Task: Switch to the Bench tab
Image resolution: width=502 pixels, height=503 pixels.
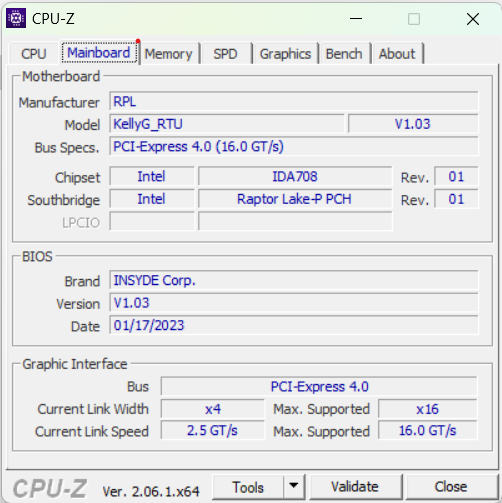Action: (344, 54)
